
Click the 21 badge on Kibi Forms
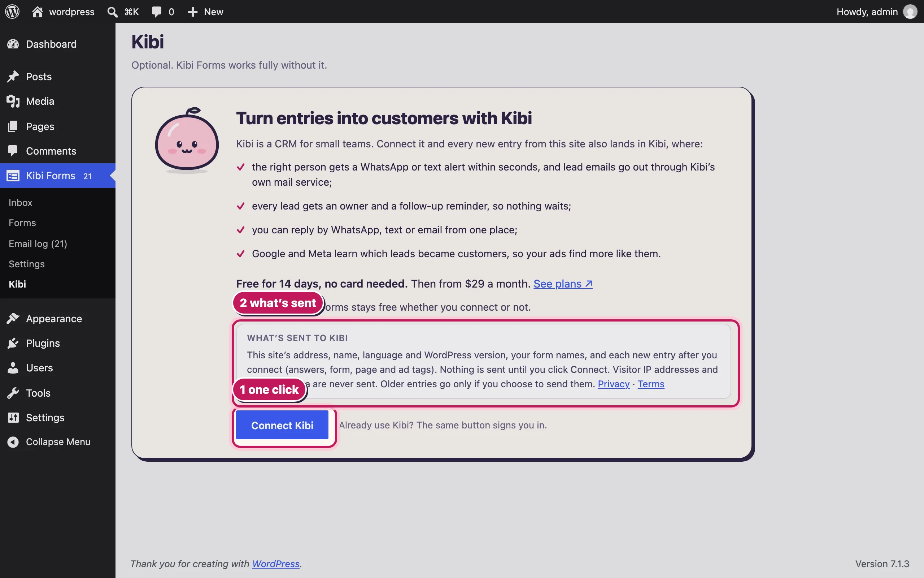point(87,176)
